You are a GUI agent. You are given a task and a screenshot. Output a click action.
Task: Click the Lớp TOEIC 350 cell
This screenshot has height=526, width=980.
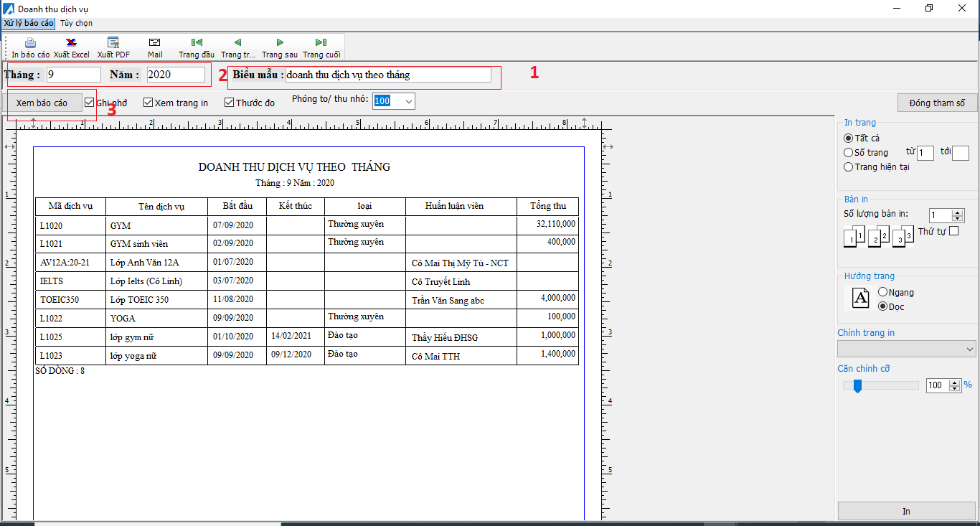click(156, 300)
